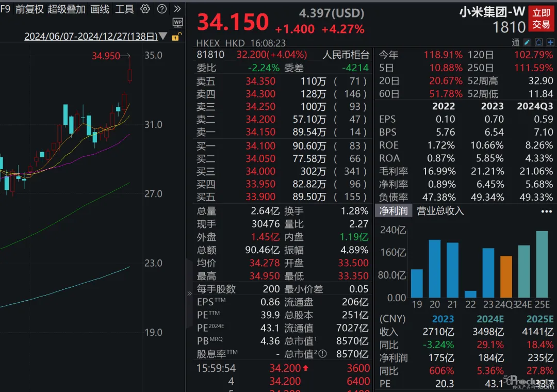Click the 2025E column header in forecast table
The image size is (557, 392).
[x=540, y=319]
